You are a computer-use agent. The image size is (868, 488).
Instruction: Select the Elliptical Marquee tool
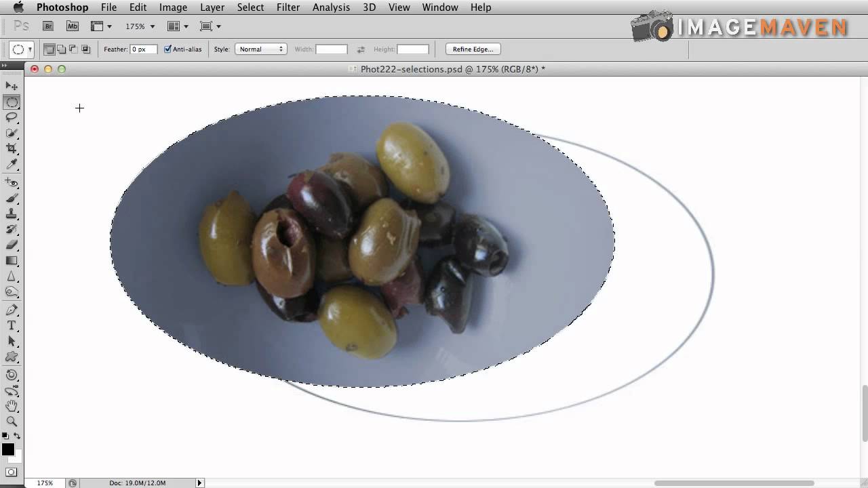pos(12,102)
